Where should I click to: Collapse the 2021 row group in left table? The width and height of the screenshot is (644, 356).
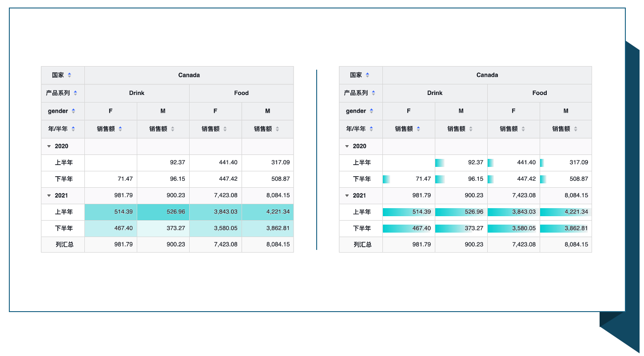point(49,196)
